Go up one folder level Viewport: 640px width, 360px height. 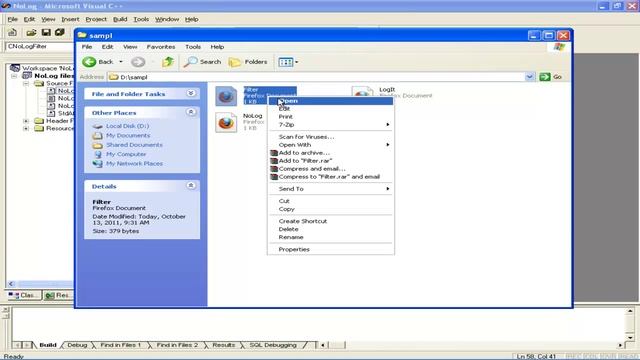click(x=168, y=62)
